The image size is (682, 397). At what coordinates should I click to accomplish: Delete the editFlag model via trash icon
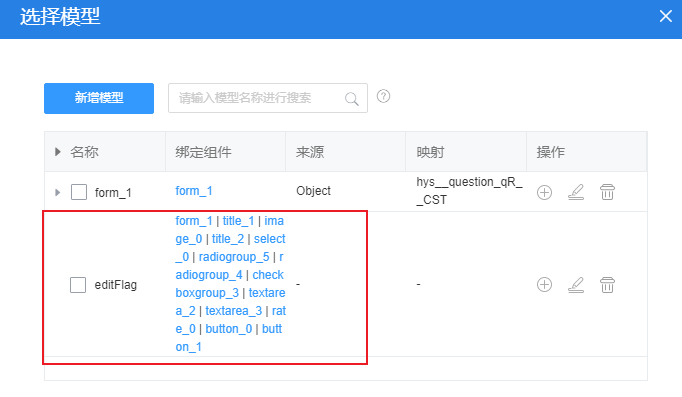pos(607,285)
